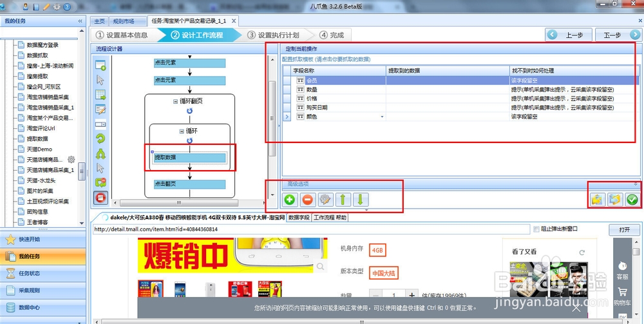Go to step 3 设置执行计划
Screen dimensions: 644x324
point(273,35)
